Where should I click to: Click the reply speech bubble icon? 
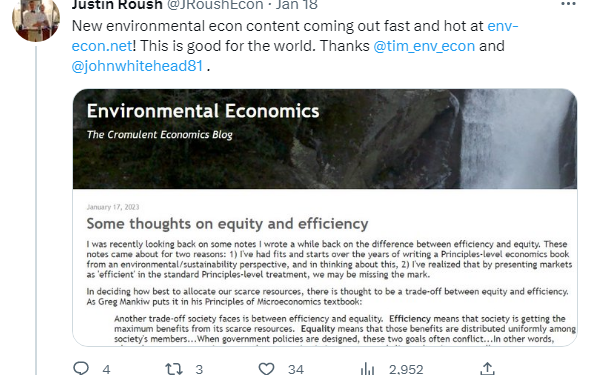81,368
